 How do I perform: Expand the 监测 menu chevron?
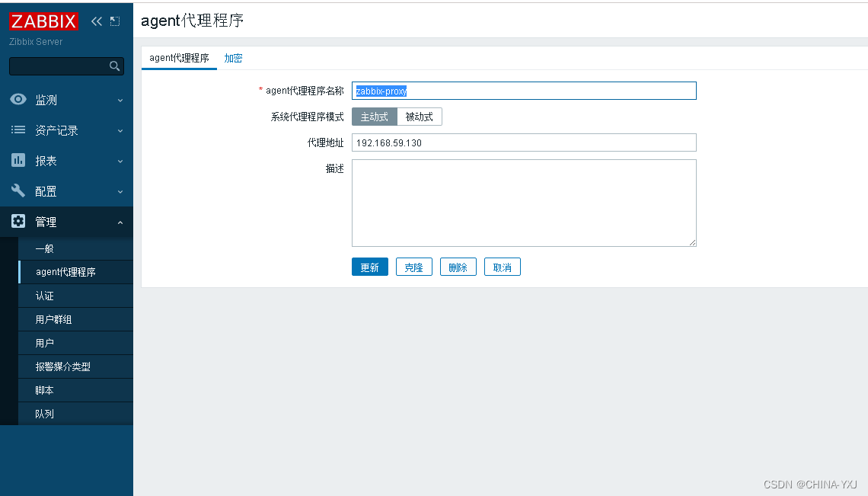click(x=120, y=101)
